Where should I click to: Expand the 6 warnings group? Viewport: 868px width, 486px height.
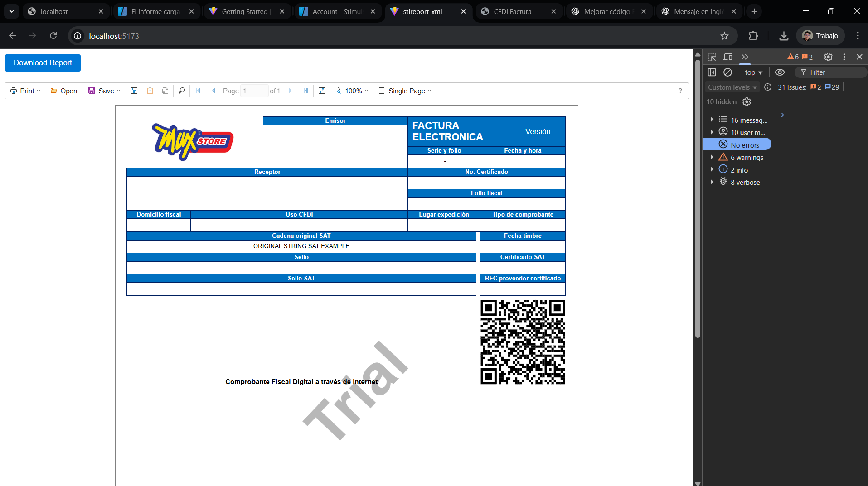(712, 157)
